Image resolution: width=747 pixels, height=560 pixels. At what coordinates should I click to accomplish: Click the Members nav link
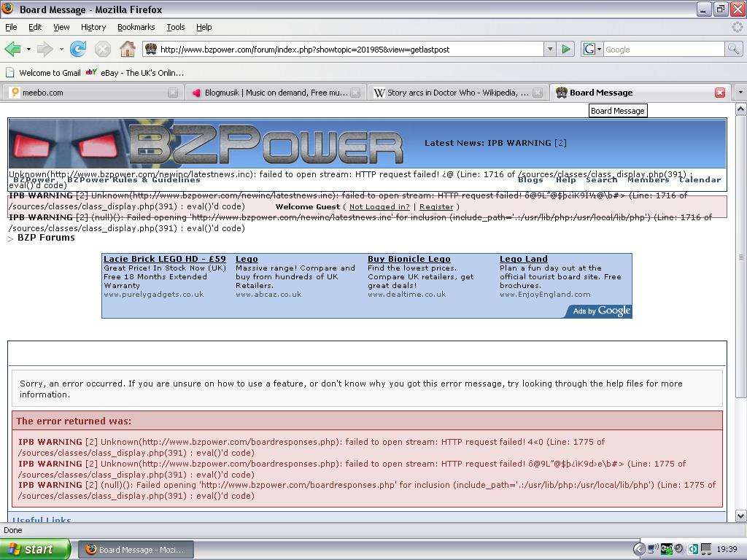[648, 179]
